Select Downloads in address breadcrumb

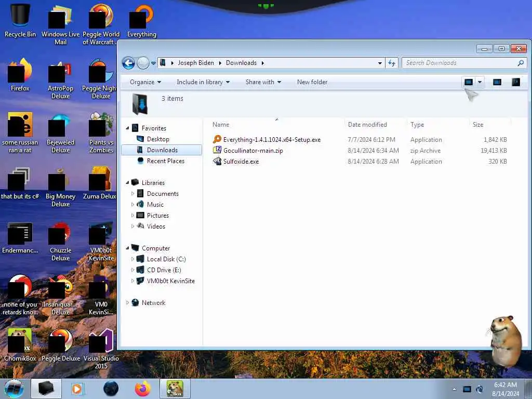pos(241,63)
